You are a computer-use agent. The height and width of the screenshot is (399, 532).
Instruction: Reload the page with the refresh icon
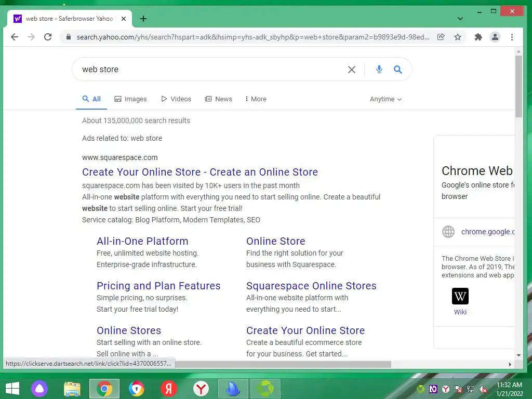[48, 37]
